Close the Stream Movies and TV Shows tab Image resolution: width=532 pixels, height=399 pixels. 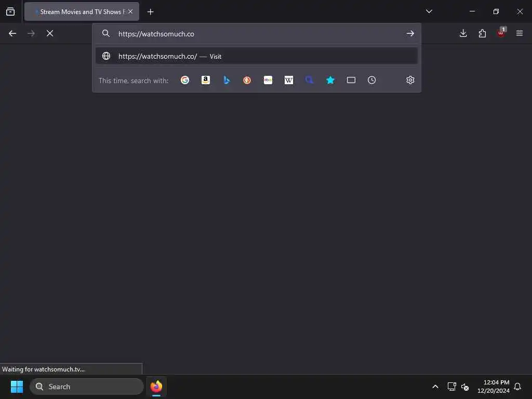130,11
